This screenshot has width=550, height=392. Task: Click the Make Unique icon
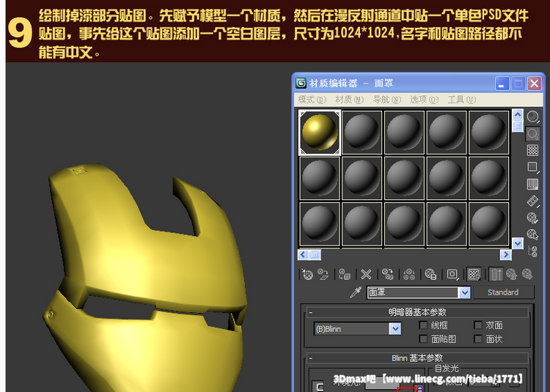[x=409, y=274]
